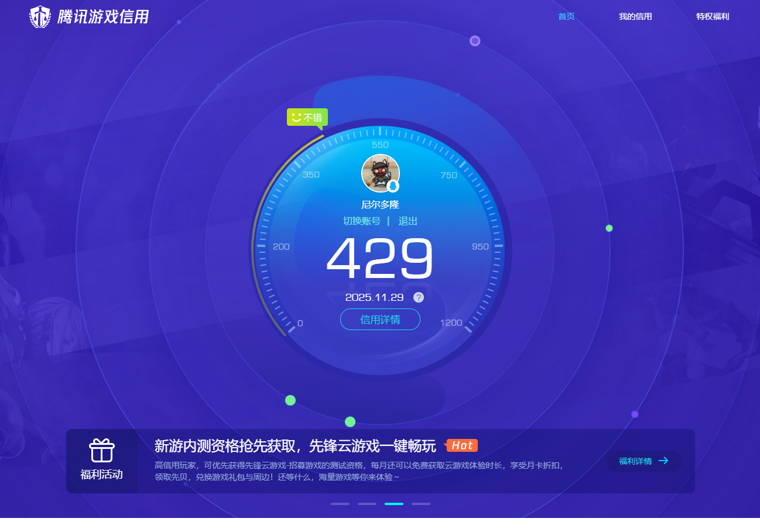This screenshot has height=532, width=760.
Task: Click the green smiley 不错 rating badge
Action: [x=307, y=118]
